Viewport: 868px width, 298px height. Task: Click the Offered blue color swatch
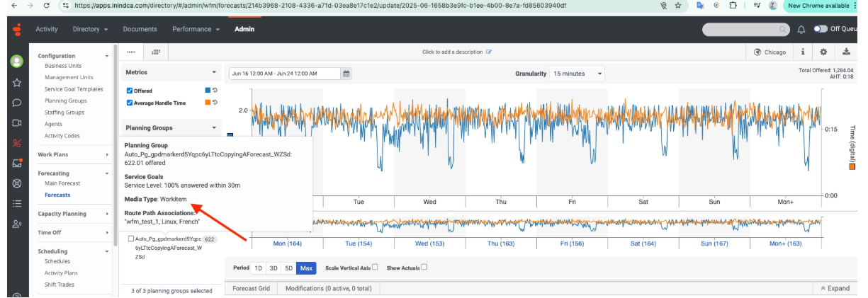(207, 91)
